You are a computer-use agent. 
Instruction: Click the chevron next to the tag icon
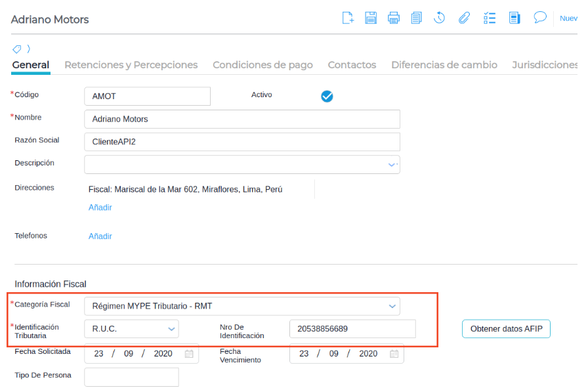point(28,49)
